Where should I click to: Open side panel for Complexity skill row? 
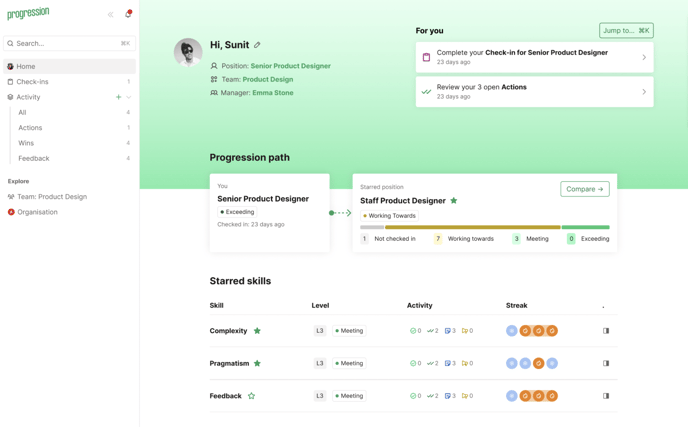coord(605,331)
